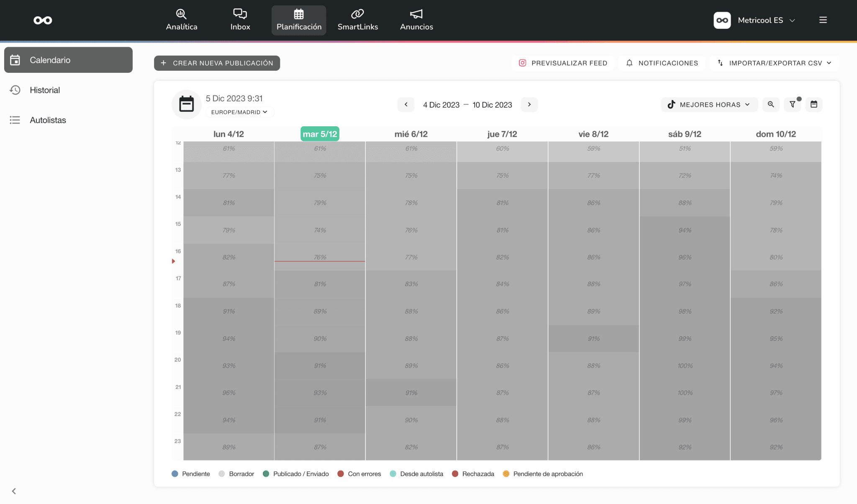
Task: Select the 100% slot on Saturday at 20h
Action: [x=685, y=366]
